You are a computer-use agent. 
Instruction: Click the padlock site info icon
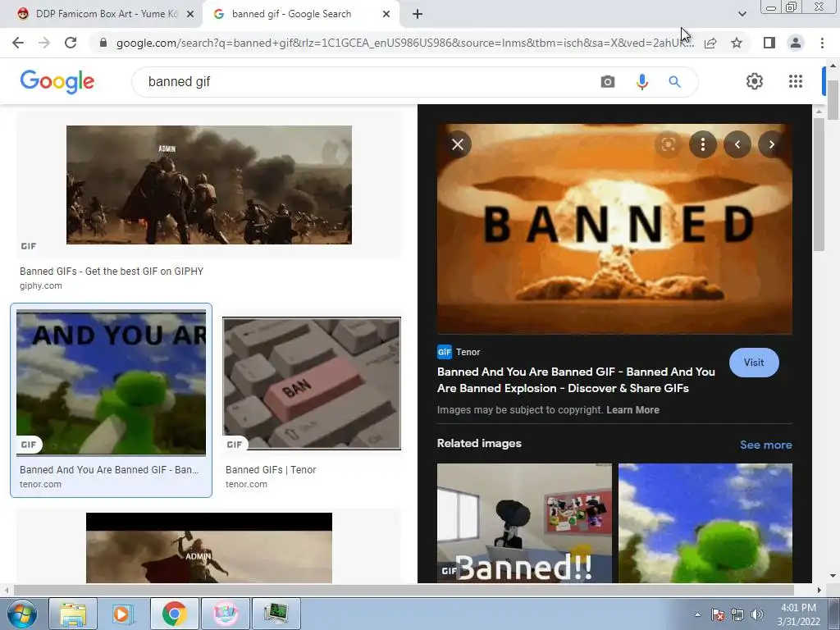pyautogui.click(x=103, y=43)
